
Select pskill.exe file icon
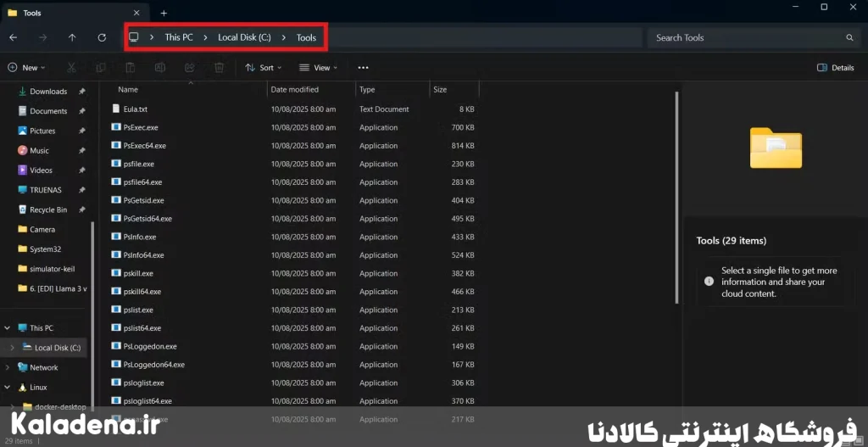pyautogui.click(x=115, y=273)
